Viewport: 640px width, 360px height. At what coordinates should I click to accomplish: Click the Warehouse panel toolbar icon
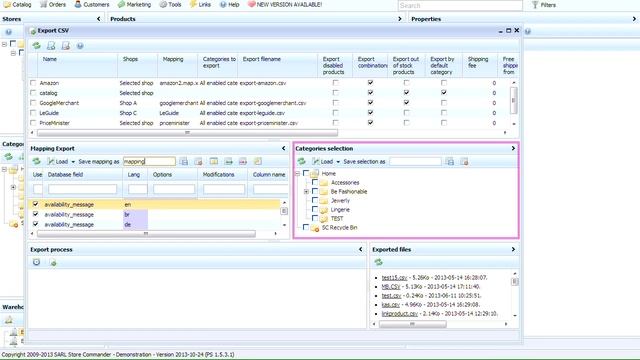(x=9, y=320)
